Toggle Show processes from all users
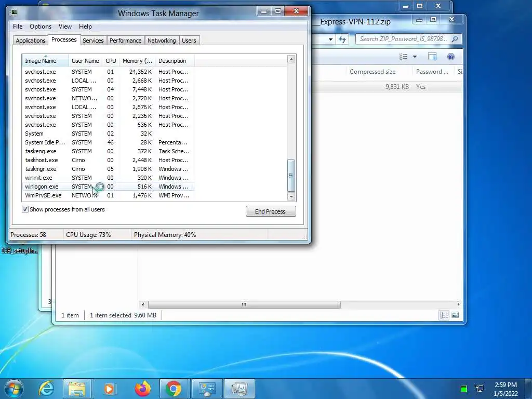This screenshot has width=532, height=399. [x=25, y=209]
